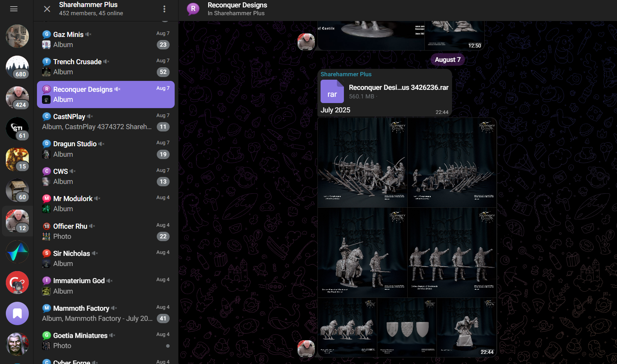The image size is (617, 364).
Task: Close the Sharehammer Plus topics panel
Action: (x=47, y=9)
